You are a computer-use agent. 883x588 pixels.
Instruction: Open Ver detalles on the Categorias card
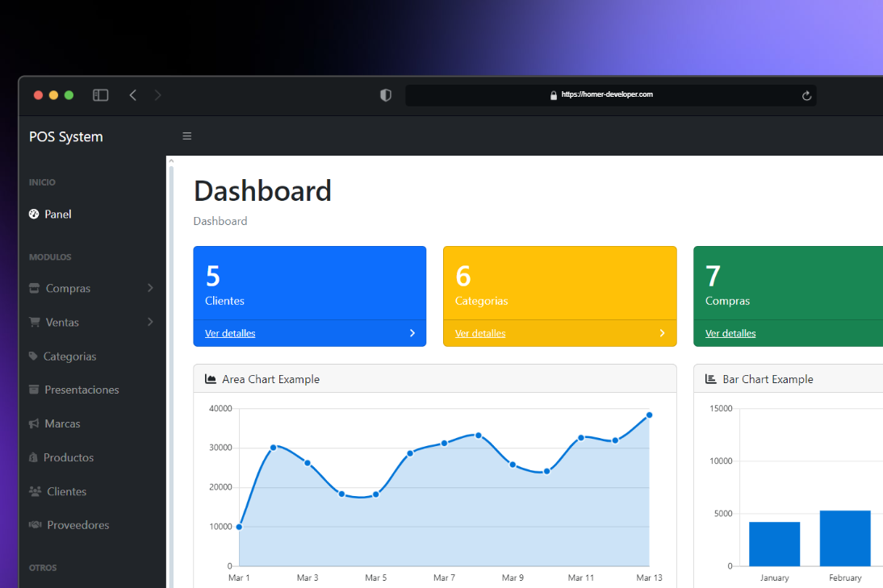(x=479, y=333)
